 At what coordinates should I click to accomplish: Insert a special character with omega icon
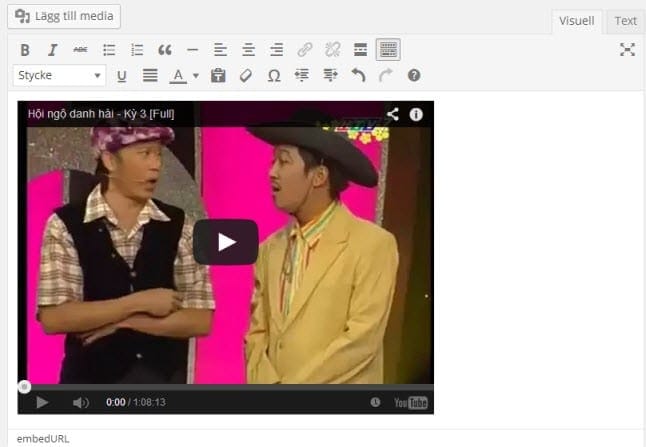pyautogui.click(x=274, y=76)
